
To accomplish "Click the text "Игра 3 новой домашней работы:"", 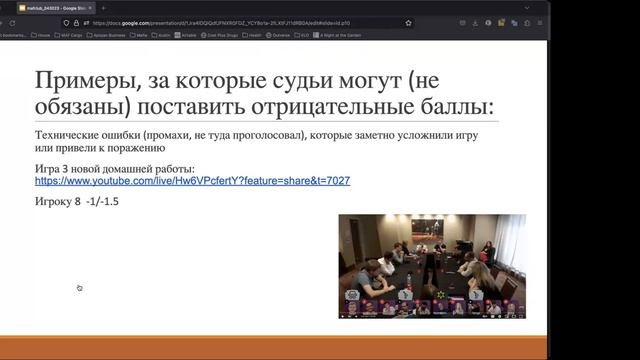I will [x=115, y=169].
